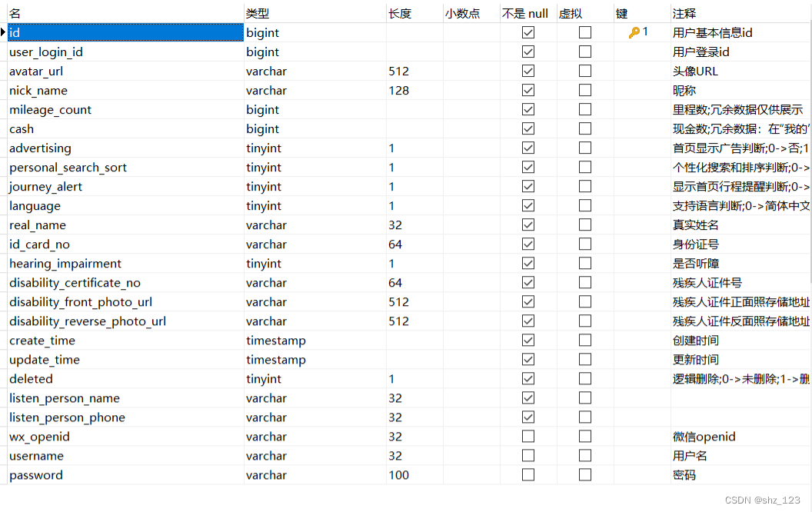Select the row indicator arrow beside id
This screenshot has width=812, height=512.
(3, 32)
